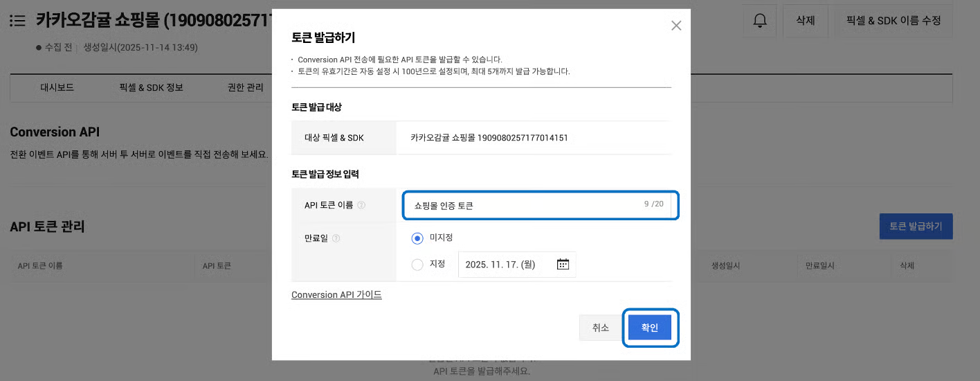
Task: Click the 2025. 11. 17. date field
Action: click(507, 265)
